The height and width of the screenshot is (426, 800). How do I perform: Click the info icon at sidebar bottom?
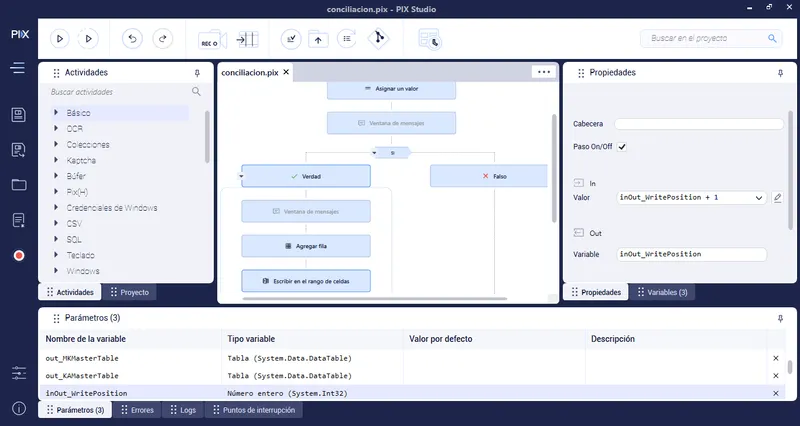tap(19, 409)
